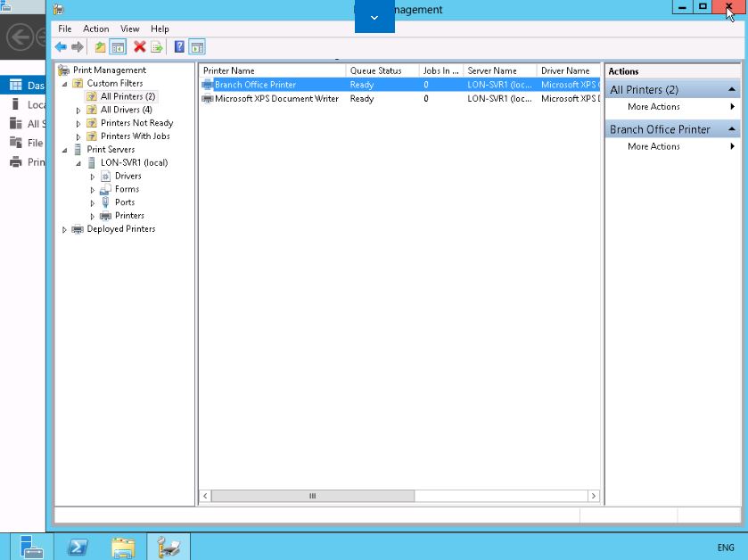
Task: Click the ENG language indicator
Action: click(x=726, y=548)
